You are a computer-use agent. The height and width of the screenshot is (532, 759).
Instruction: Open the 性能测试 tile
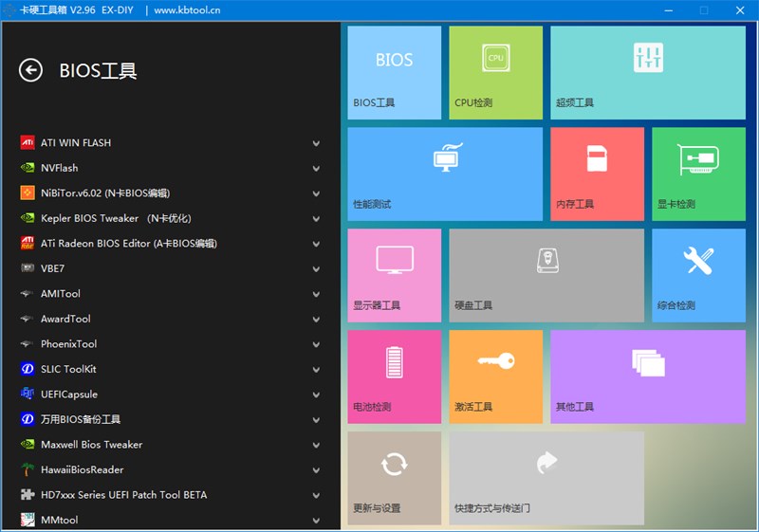coord(445,174)
